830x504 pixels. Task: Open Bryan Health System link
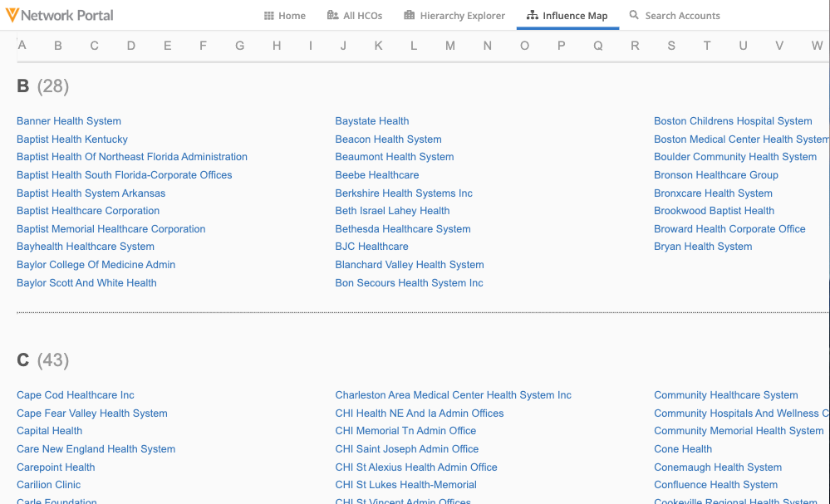tap(703, 247)
